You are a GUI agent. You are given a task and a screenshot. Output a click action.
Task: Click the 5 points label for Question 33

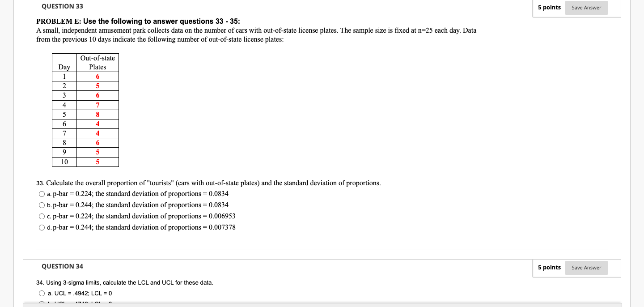(x=549, y=8)
